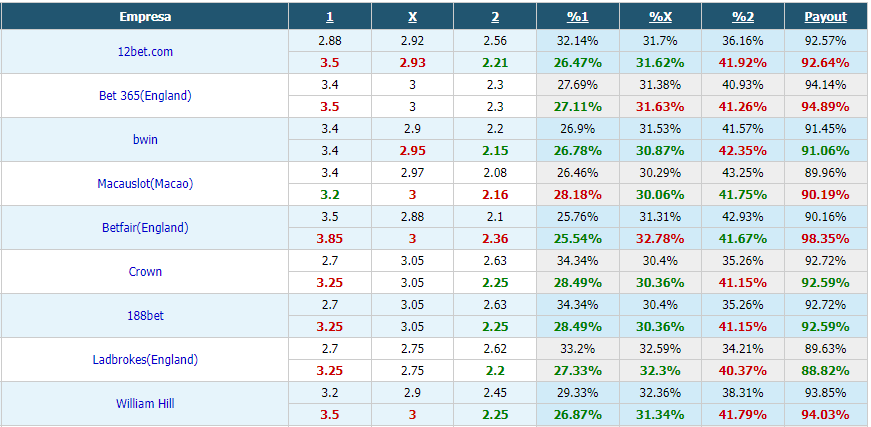Screen dimensions: 871x427
Task: Sort by the %2 column header
Action: (743, 17)
